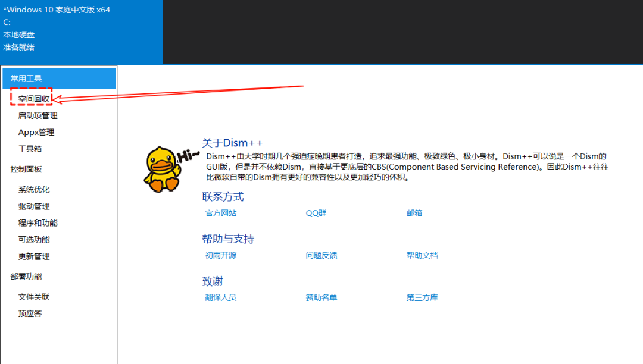
Task: Open 工具箱 in the sidebar
Action: click(x=30, y=149)
